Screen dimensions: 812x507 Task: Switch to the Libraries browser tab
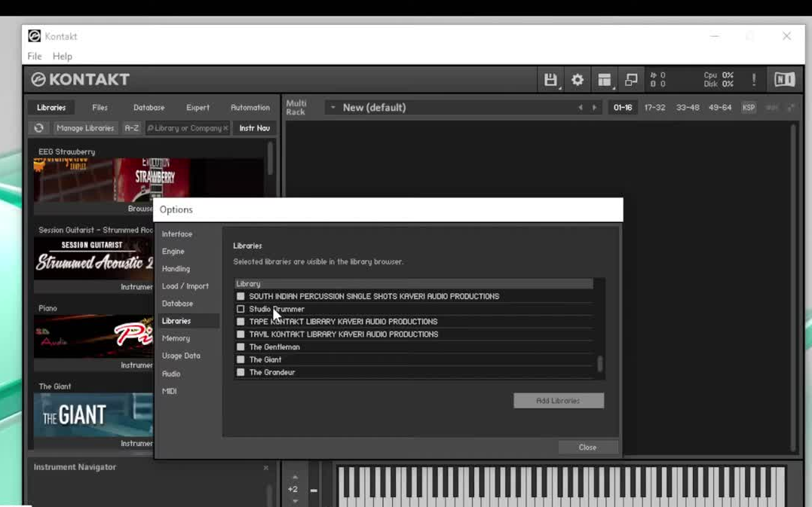click(x=51, y=108)
